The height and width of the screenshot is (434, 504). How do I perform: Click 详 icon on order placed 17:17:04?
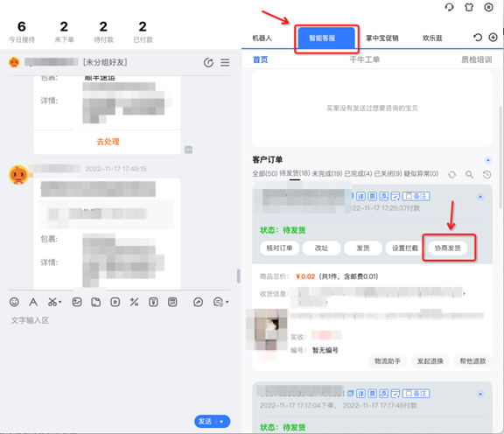tap(361, 394)
